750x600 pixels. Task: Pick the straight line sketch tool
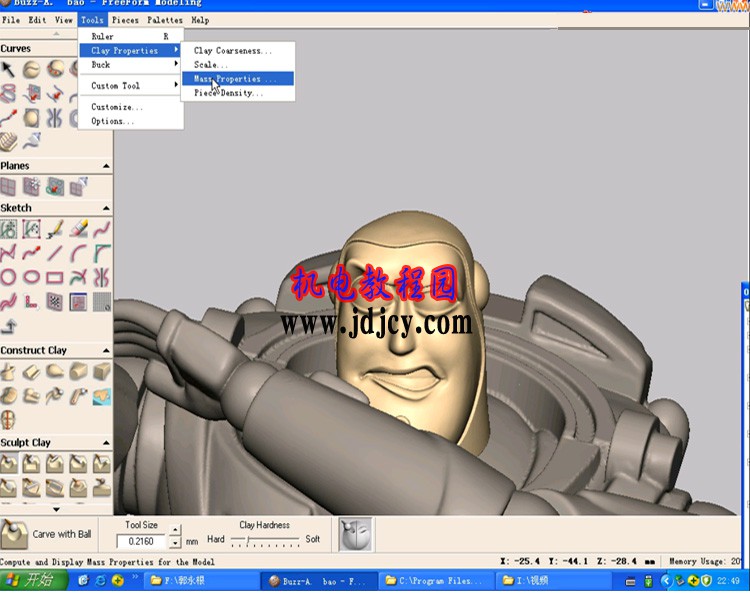[x=55, y=253]
